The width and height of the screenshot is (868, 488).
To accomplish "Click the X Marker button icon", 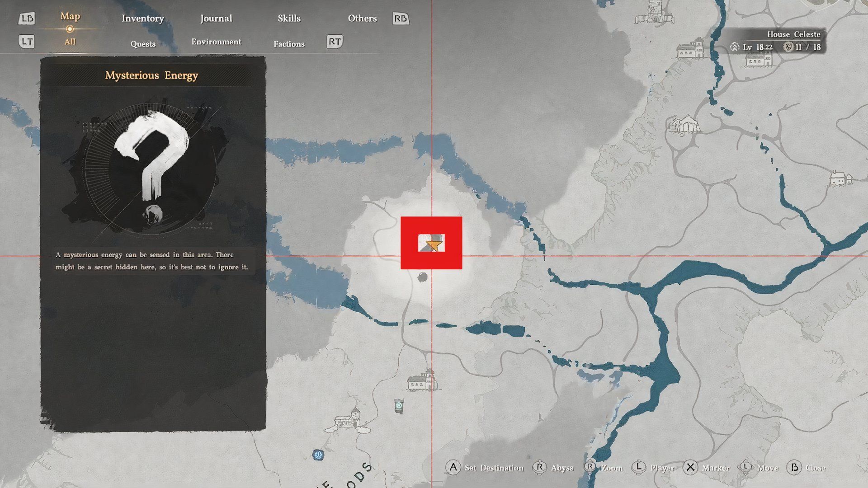I will click(690, 467).
